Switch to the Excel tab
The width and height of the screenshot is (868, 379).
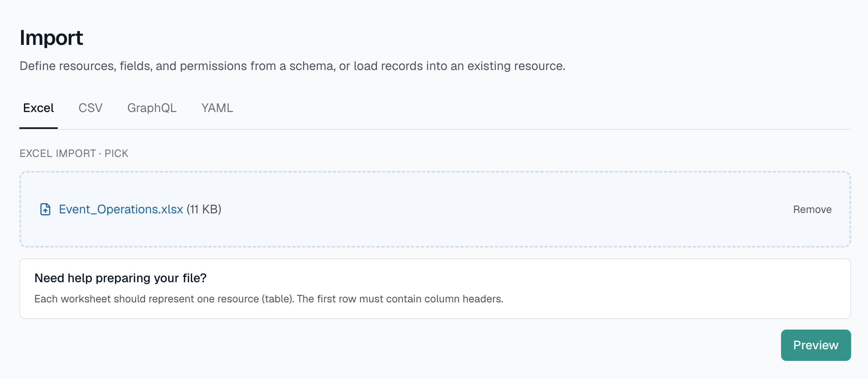pos(38,108)
